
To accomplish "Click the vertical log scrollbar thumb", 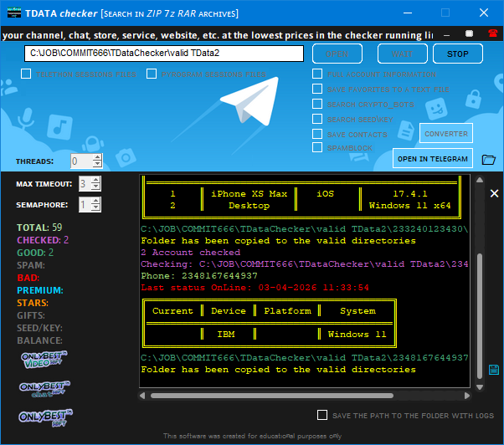I will [480, 315].
